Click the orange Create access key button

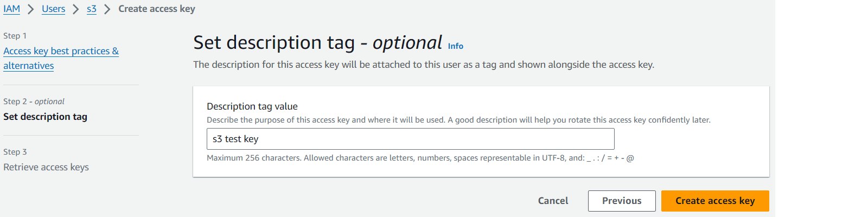click(x=714, y=201)
